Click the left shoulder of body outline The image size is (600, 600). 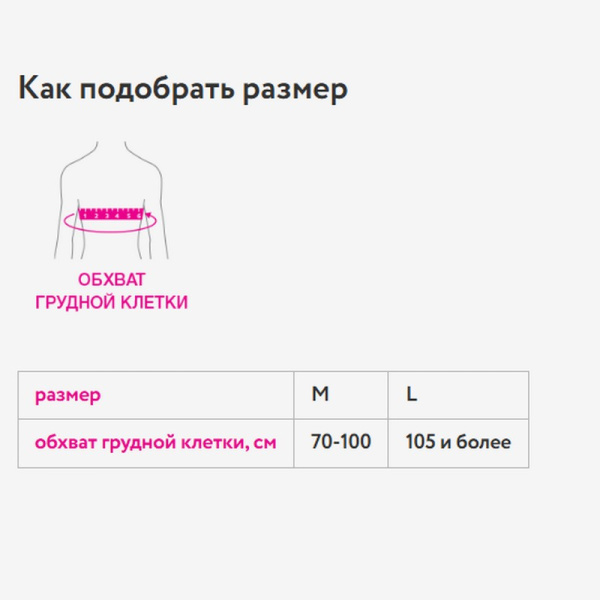coord(75,163)
